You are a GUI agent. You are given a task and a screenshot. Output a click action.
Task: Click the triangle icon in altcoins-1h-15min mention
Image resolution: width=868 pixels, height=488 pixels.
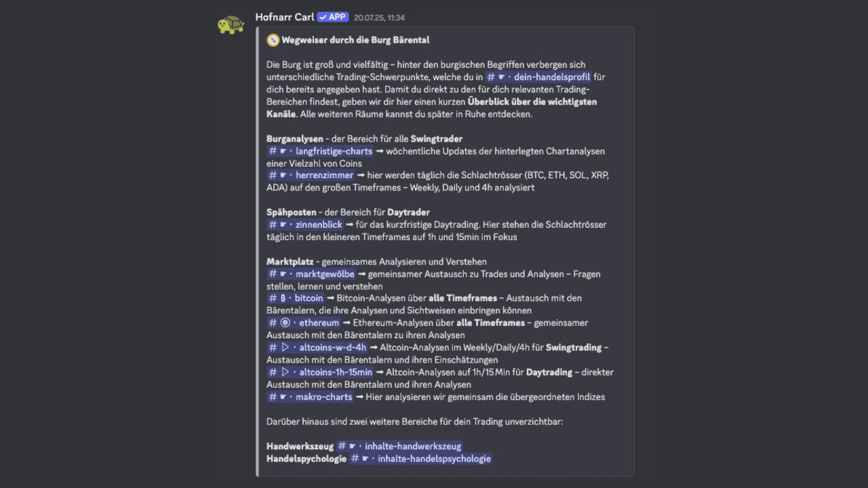(285, 372)
